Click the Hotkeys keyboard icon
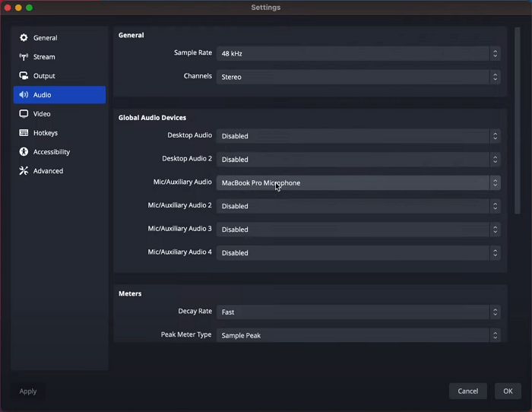Viewport: 532px width, 412px height. coord(24,133)
